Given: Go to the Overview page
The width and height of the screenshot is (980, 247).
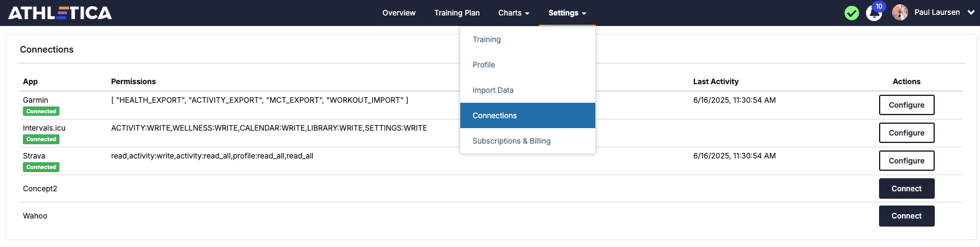Looking at the screenshot, I should [x=399, y=13].
